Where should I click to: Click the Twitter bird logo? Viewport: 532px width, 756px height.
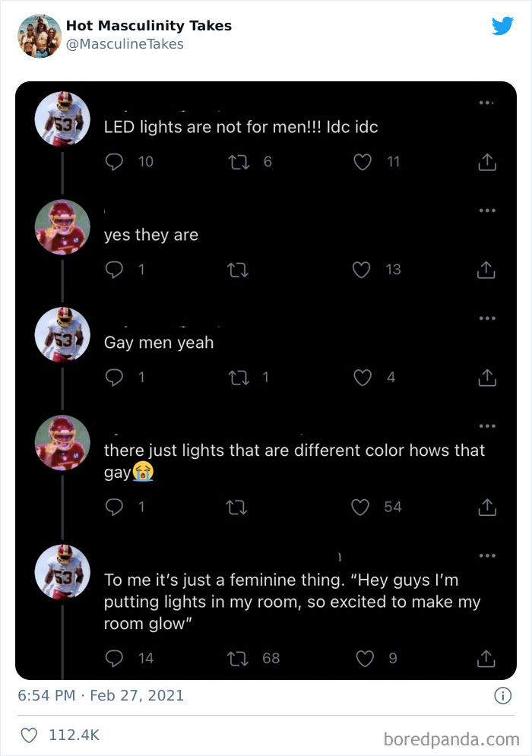[x=502, y=26]
